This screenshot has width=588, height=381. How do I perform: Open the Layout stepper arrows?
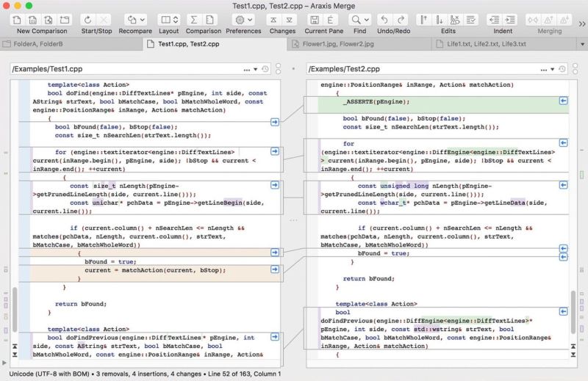click(176, 20)
